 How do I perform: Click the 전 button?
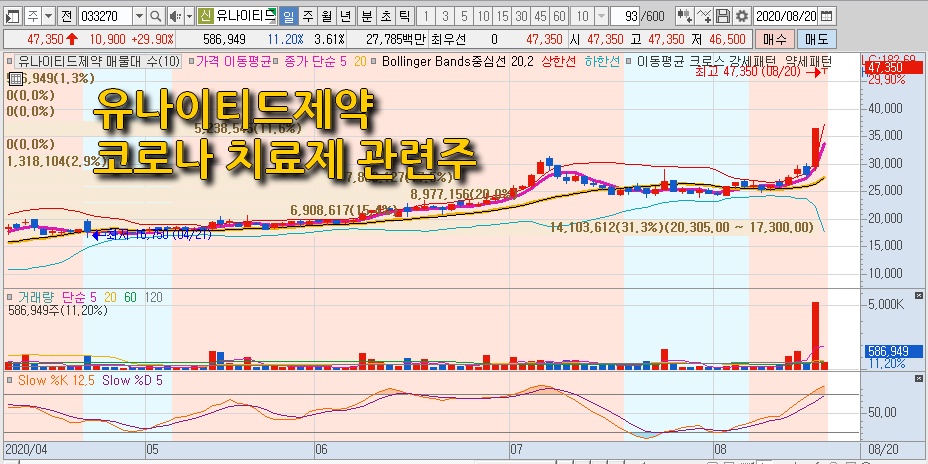pos(67,16)
